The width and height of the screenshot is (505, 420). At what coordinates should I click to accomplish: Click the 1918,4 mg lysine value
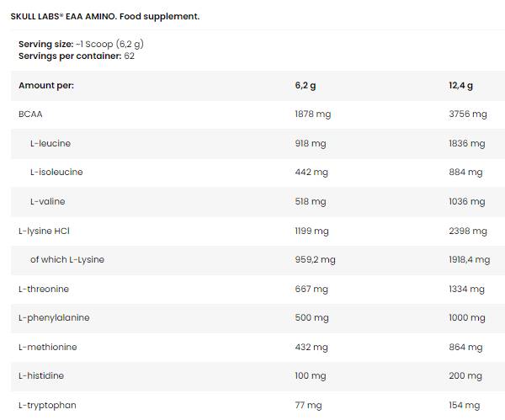tap(470, 260)
